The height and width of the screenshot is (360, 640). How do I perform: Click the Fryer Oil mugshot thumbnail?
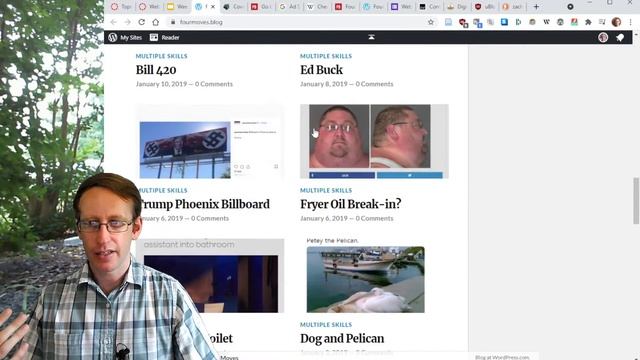(x=374, y=142)
